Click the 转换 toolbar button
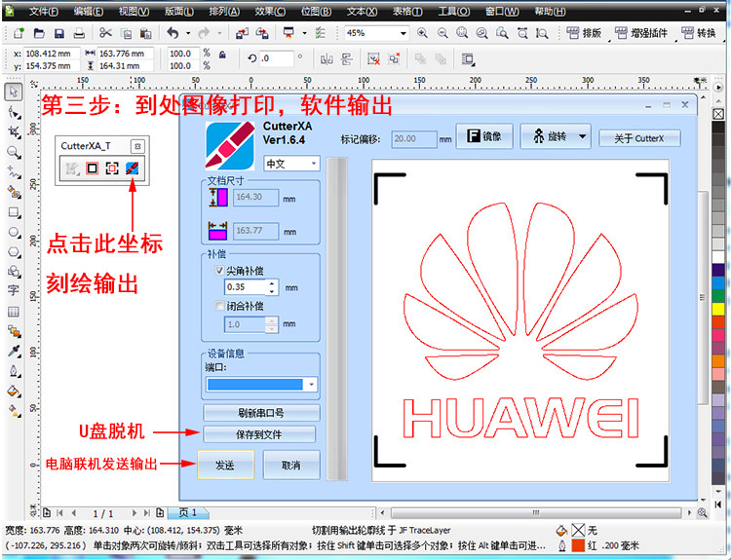 pyautogui.click(x=699, y=33)
